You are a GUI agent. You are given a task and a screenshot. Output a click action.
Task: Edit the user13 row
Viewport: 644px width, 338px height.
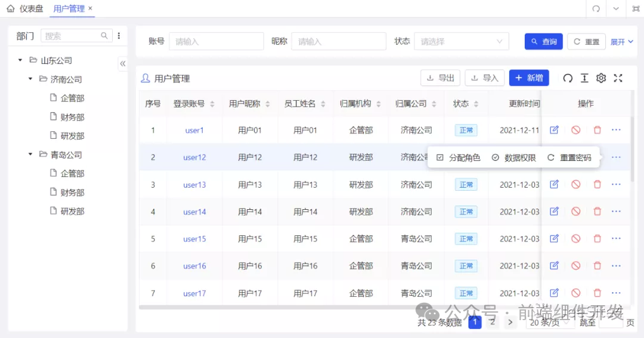tap(554, 184)
